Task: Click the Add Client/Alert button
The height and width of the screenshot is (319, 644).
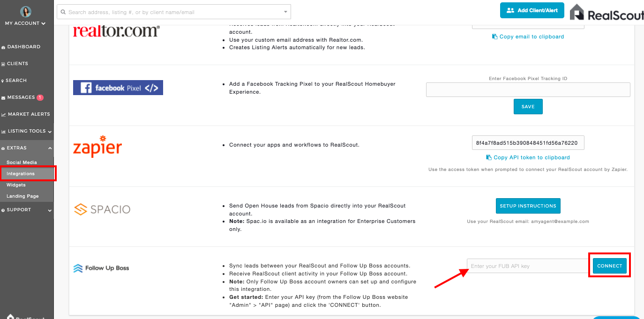Action: [x=532, y=10]
